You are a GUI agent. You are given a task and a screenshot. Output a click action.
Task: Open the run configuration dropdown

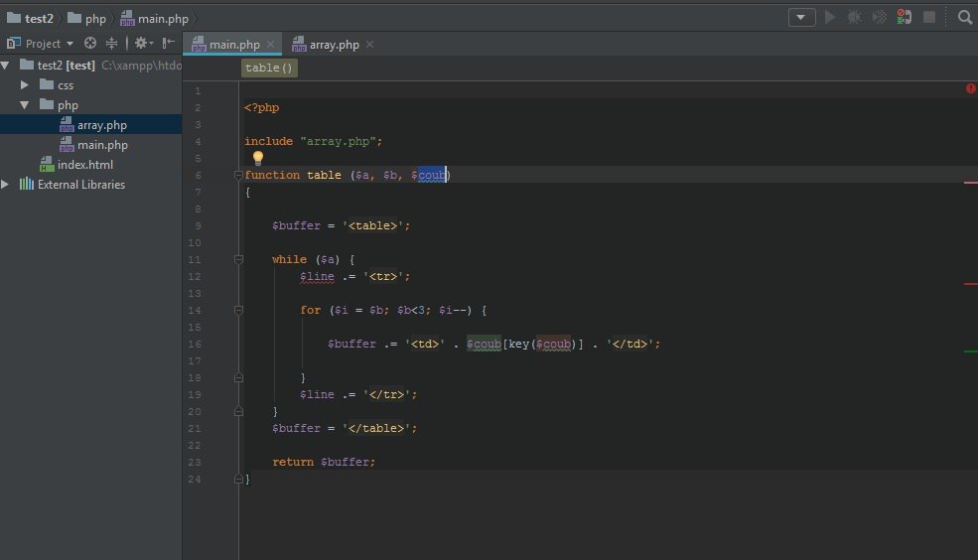click(801, 17)
